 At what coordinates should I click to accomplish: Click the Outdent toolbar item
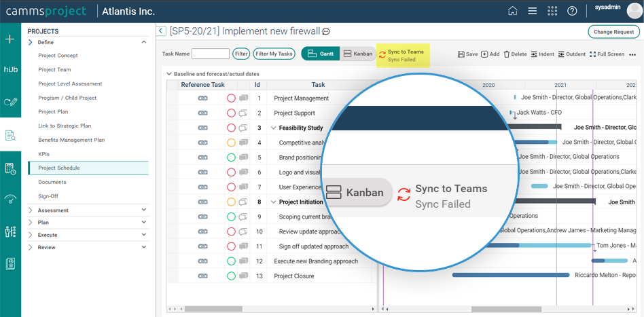pos(572,54)
